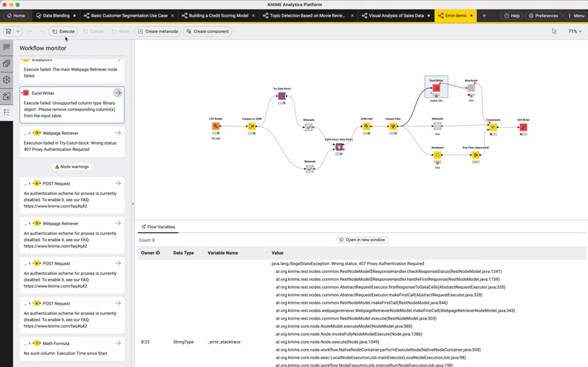Click the save workflow icon
The width and height of the screenshot is (588, 367).
[x=8, y=31]
